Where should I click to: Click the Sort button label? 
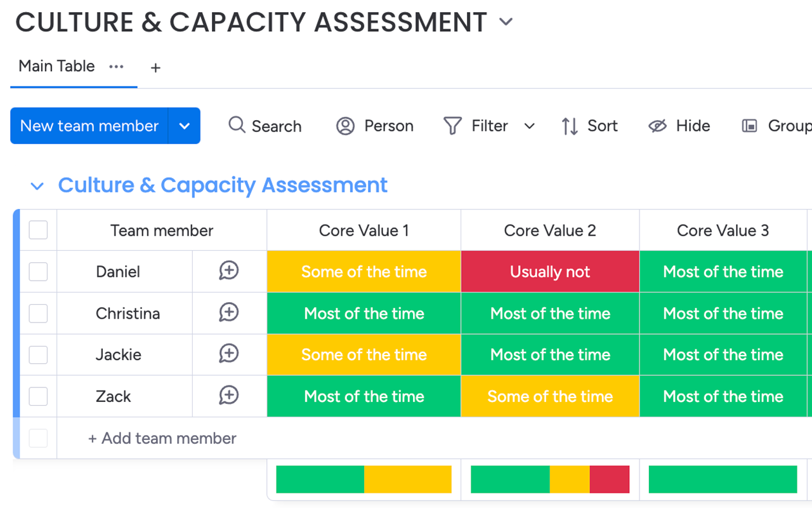[x=603, y=126]
